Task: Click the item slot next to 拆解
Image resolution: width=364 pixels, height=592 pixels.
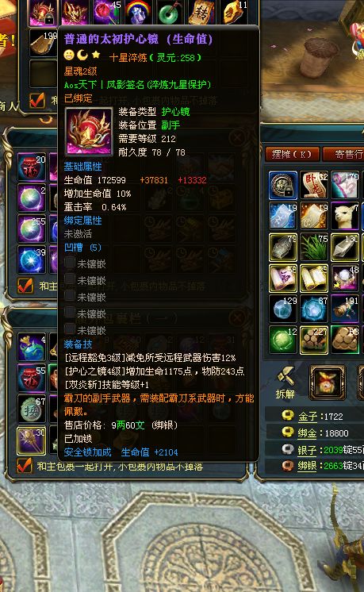Action: [328, 382]
